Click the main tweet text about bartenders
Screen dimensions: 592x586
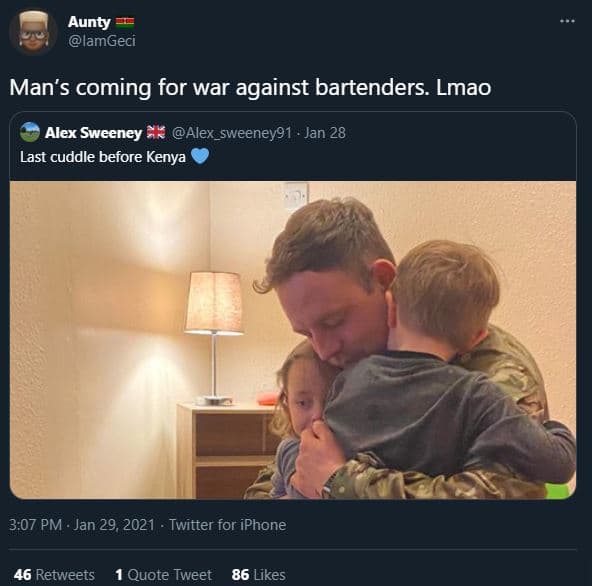(x=250, y=88)
